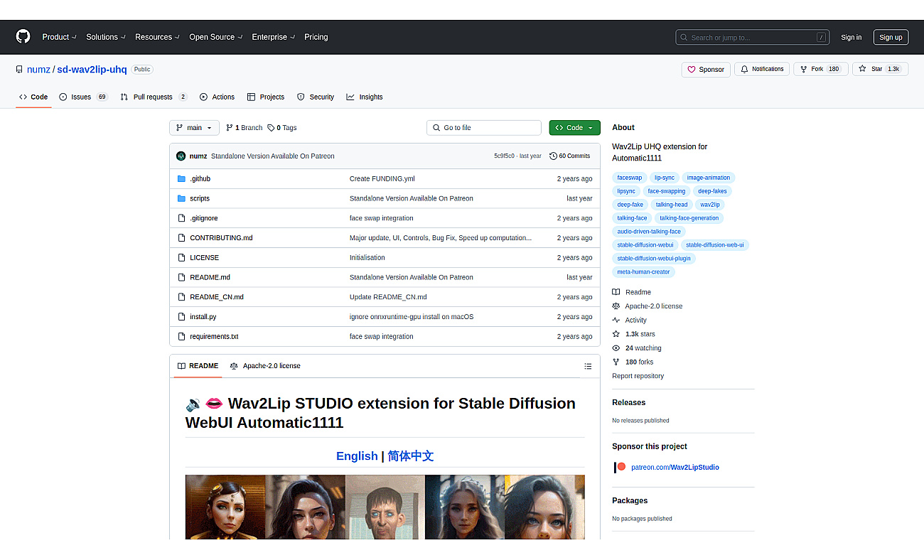Expand the Solutions menu
This screenshot has height=560, width=924.
tap(106, 37)
